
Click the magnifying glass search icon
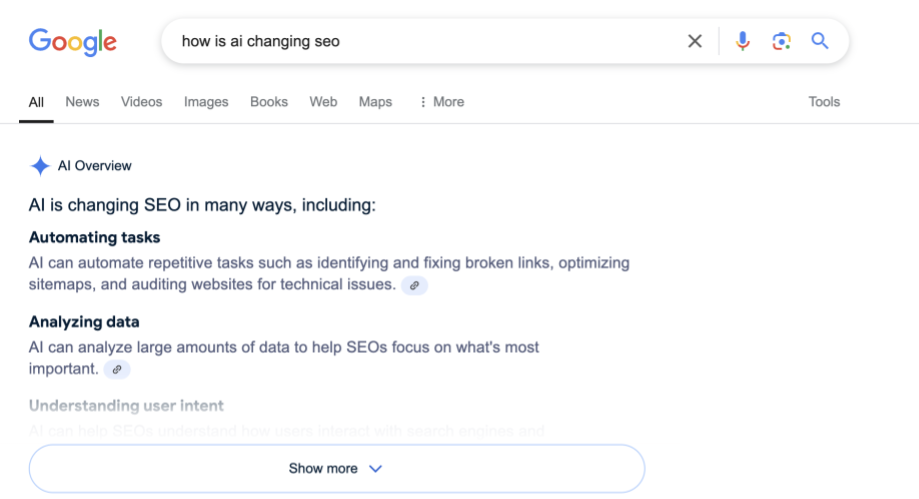820,41
